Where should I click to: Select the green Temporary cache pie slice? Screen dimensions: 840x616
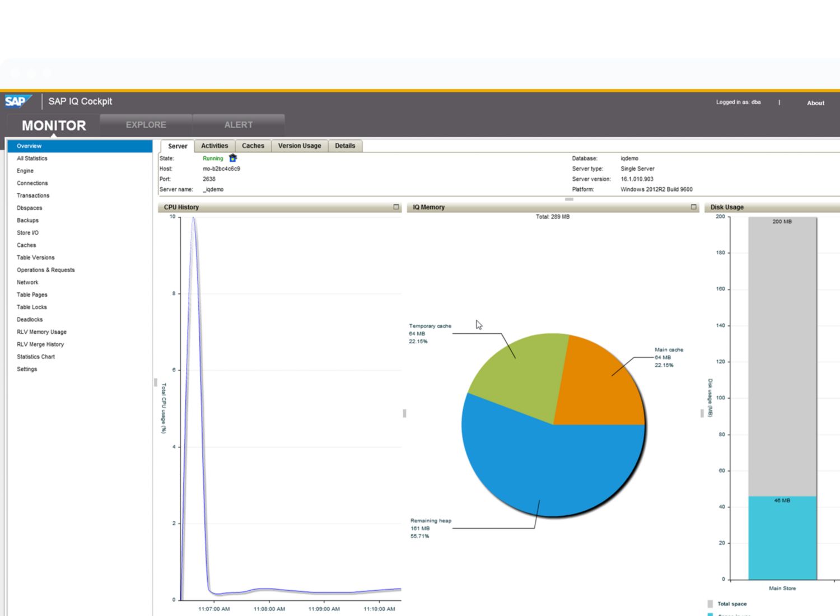coord(521,375)
